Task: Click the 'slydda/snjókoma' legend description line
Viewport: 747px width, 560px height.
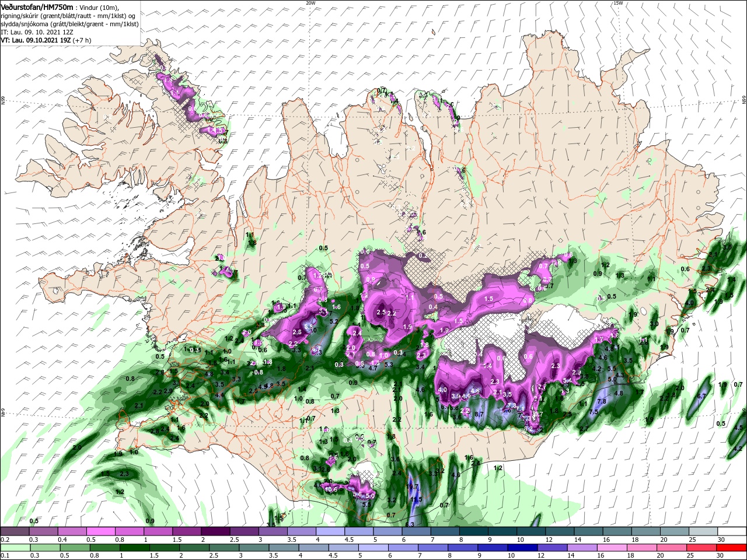Action: point(69,24)
